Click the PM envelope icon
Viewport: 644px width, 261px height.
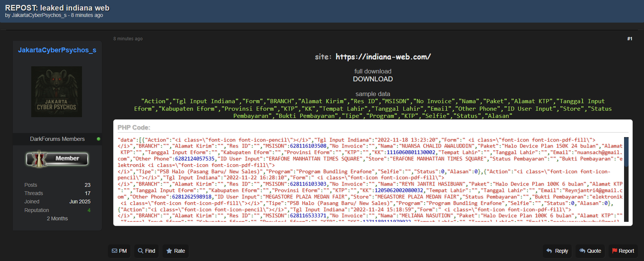[x=115, y=251]
